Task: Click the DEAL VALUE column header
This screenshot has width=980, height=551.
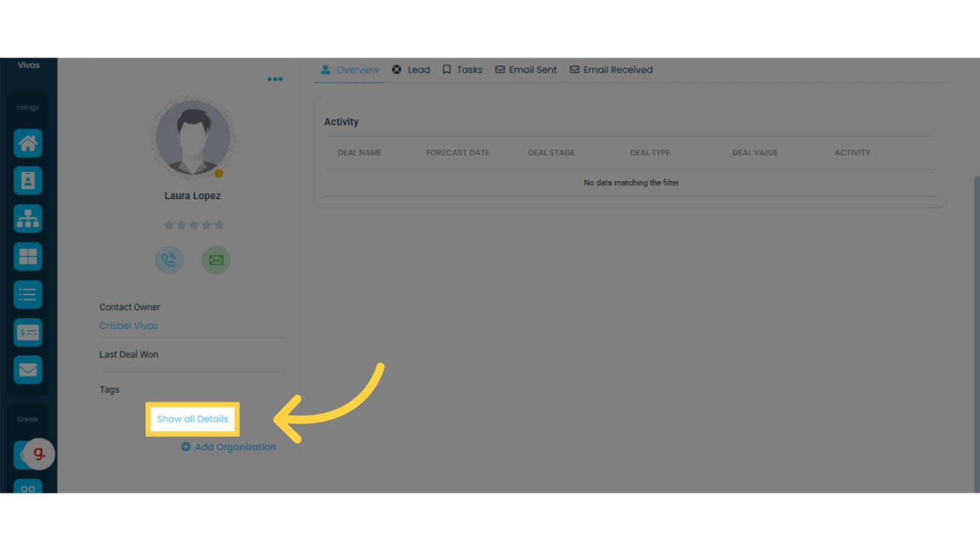Action: click(x=755, y=153)
